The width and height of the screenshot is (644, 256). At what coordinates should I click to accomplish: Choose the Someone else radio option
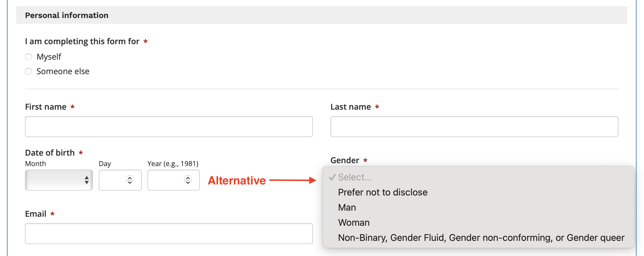point(28,71)
